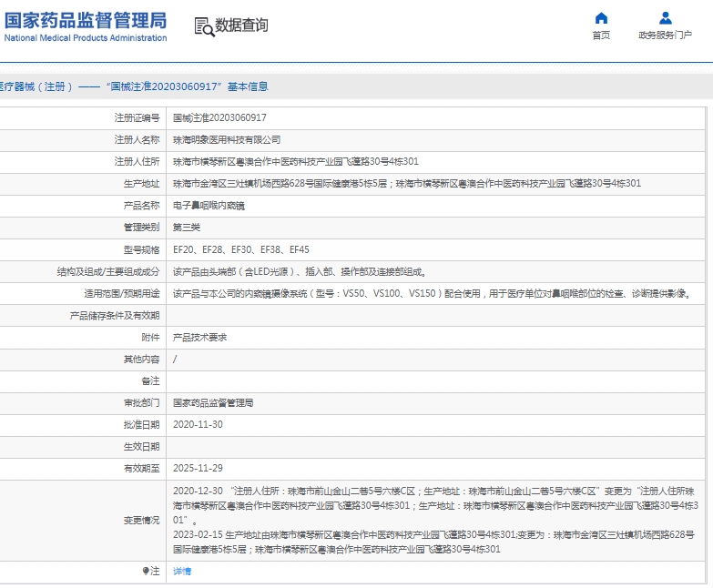Click model spec EF20、EF28、EF30、EF38、EF45
The image size is (713, 588).
241,249
